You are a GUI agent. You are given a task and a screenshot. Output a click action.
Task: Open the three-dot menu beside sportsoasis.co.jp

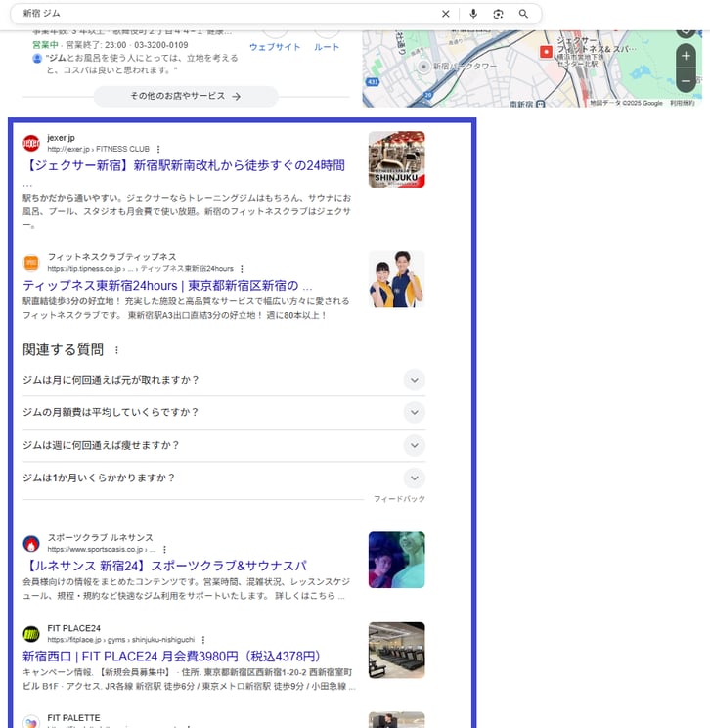pyautogui.click(x=164, y=549)
